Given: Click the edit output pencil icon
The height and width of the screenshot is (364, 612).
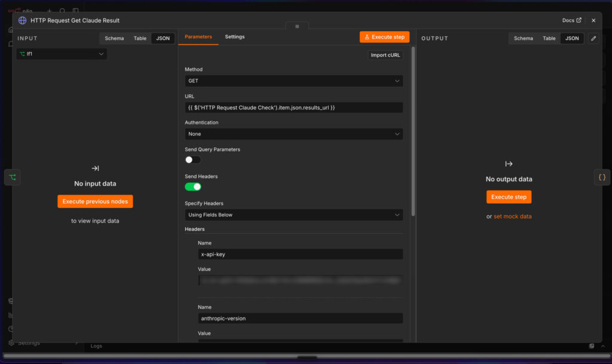Looking at the screenshot, I should tap(593, 38).
